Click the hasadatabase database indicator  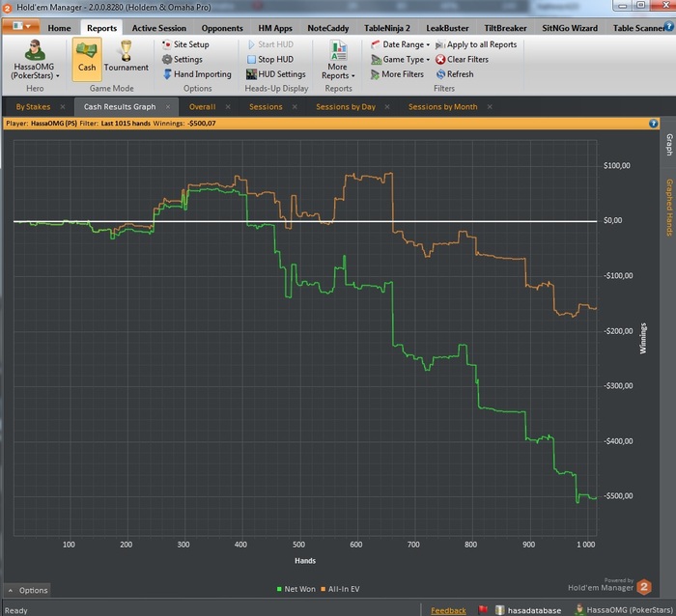pyautogui.click(x=529, y=610)
